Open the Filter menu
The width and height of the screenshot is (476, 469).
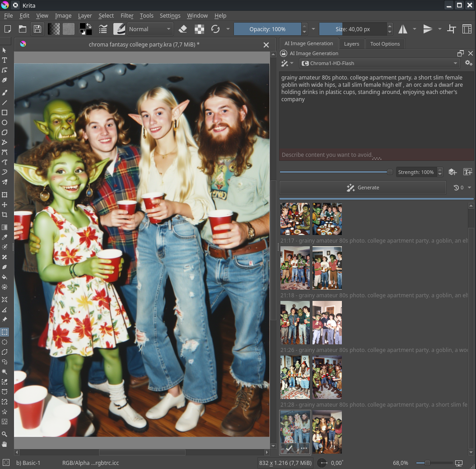coord(127,15)
